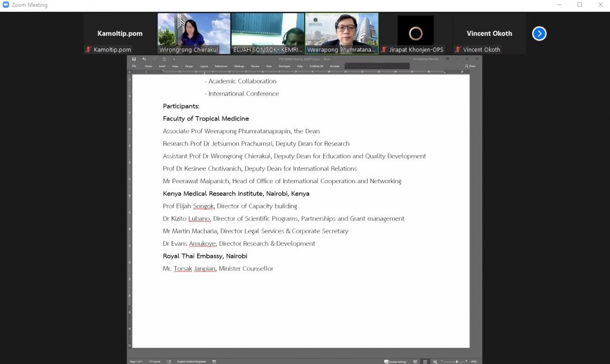Click the accessibility icon in Word's status bar
Screen dimensions: 610x364
tap(215, 362)
